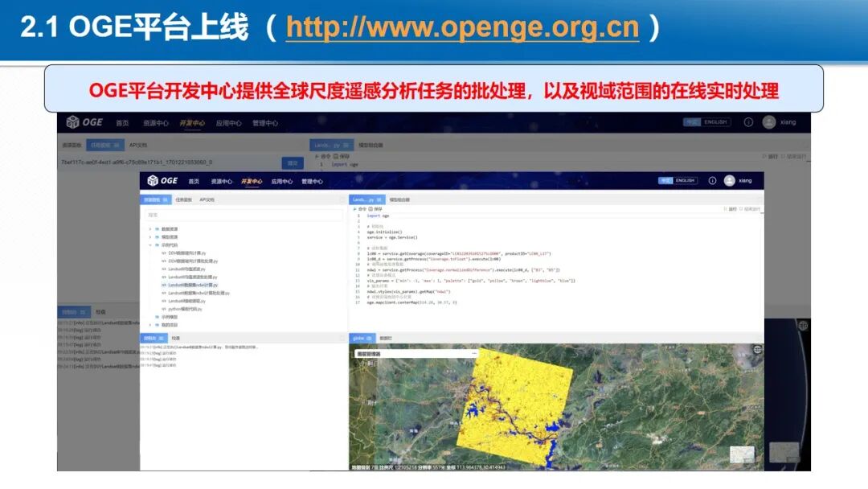Open 管理中心 in background window navbar
This screenshot has height=489, width=868.
(x=265, y=123)
